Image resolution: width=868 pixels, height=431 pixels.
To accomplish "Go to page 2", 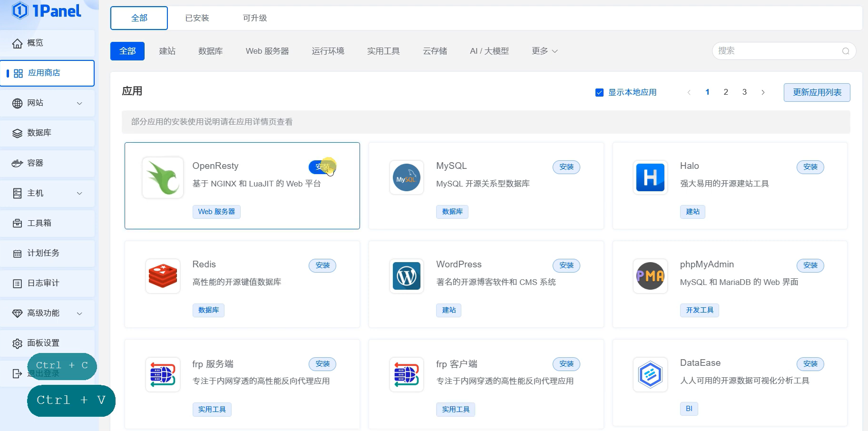I will [726, 92].
